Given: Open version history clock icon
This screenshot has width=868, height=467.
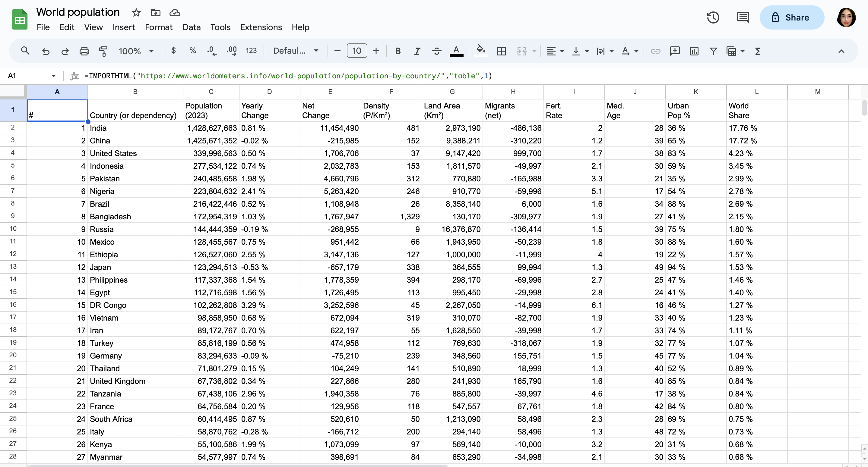Looking at the screenshot, I should tap(713, 17).
